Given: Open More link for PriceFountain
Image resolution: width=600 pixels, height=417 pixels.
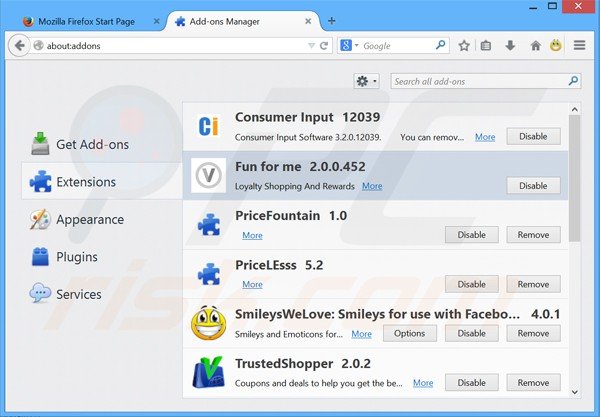Looking at the screenshot, I should tap(252, 235).
